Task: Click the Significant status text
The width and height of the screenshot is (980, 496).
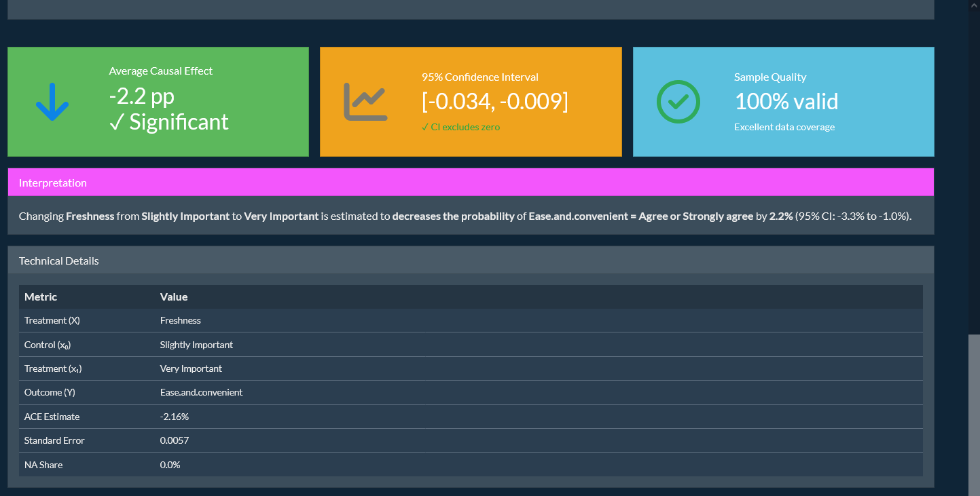Action: pos(169,122)
